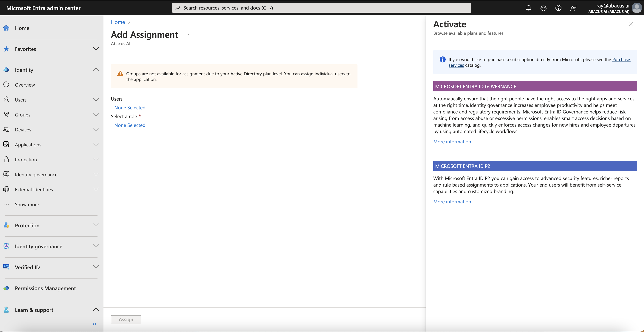This screenshot has height=332, width=644.
Task: Select Overview under Identity
Action: tap(25, 84)
